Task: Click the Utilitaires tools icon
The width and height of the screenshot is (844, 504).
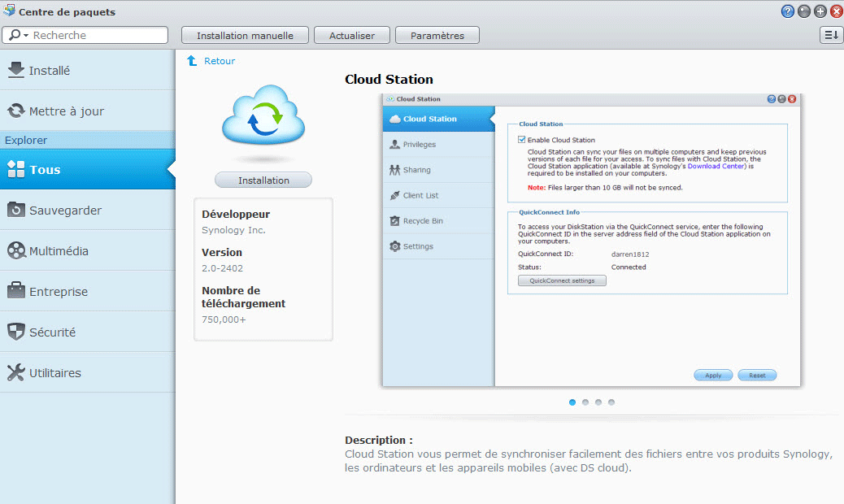Action: 16,372
